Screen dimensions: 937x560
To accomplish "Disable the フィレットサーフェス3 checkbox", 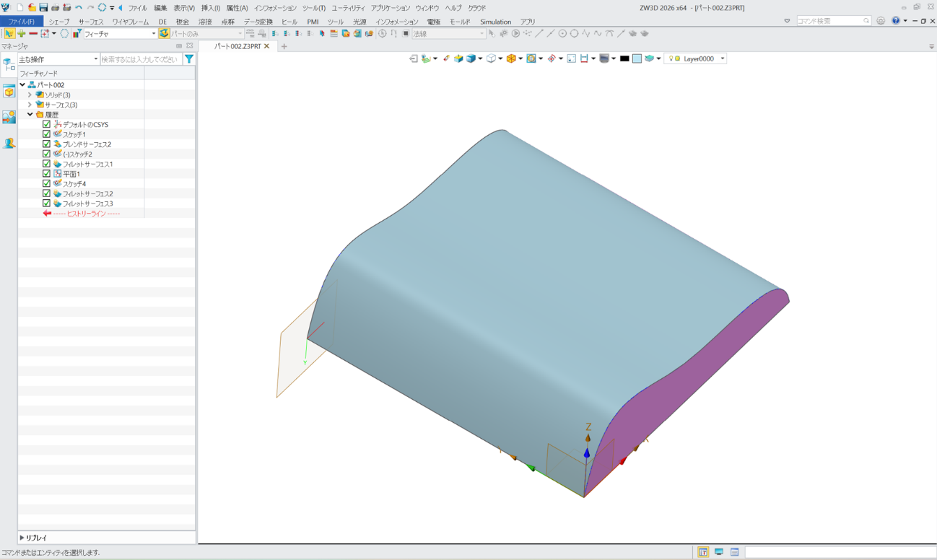I will click(x=47, y=204).
